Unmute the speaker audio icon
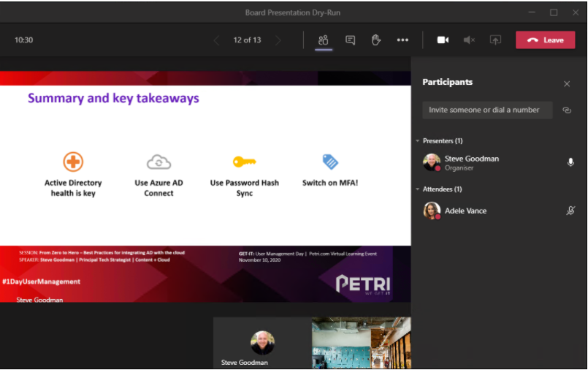588x370 pixels. (x=469, y=39)
